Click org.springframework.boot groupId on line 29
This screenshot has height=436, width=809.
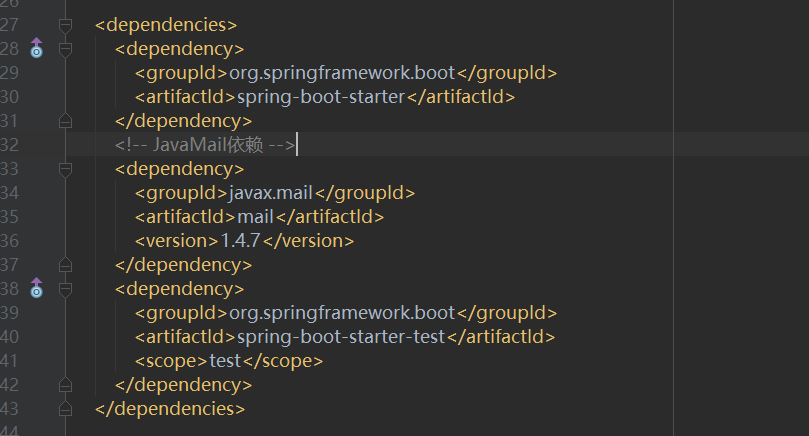tap(342, 73)
